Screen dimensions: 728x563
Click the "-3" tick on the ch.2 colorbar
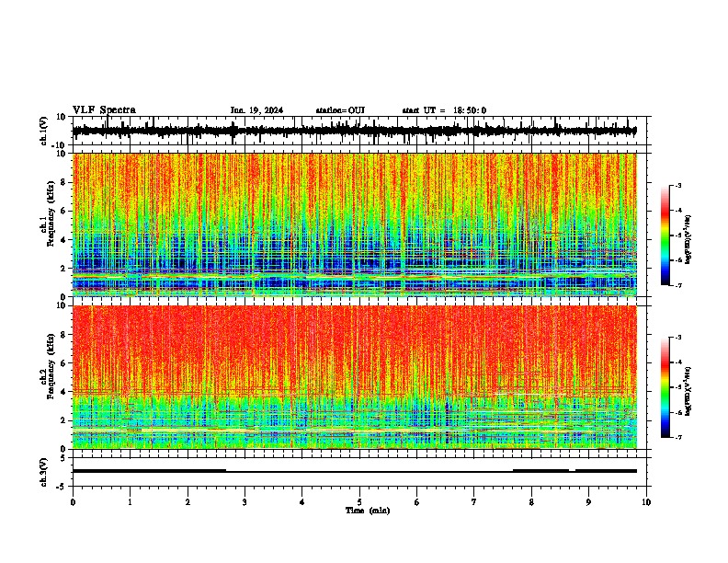[678, 338]
